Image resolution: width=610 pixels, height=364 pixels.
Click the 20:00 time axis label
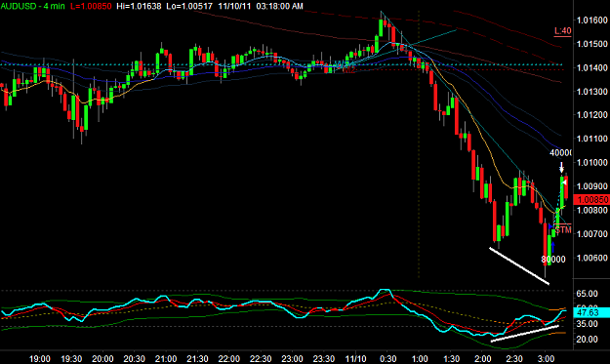tap(102, 358)
